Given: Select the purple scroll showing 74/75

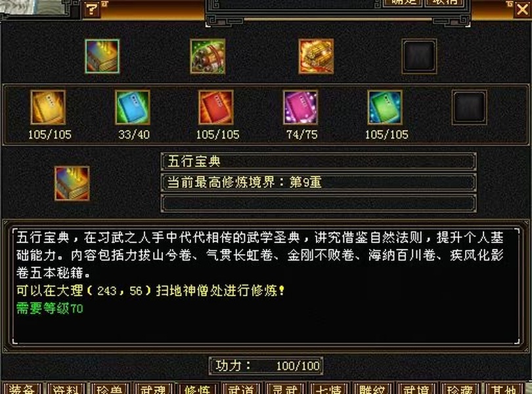Looking at the screenshot, I should click(x=301, y=107).
